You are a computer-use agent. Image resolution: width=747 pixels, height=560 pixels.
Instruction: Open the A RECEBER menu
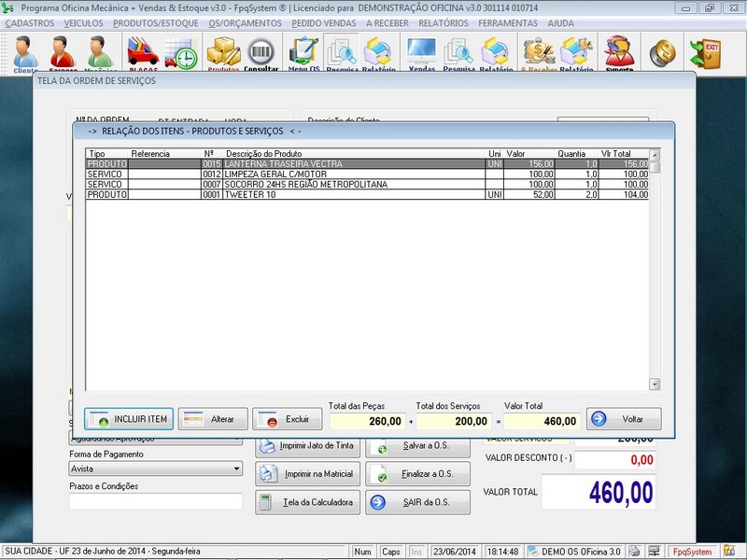tap(388, 23)
